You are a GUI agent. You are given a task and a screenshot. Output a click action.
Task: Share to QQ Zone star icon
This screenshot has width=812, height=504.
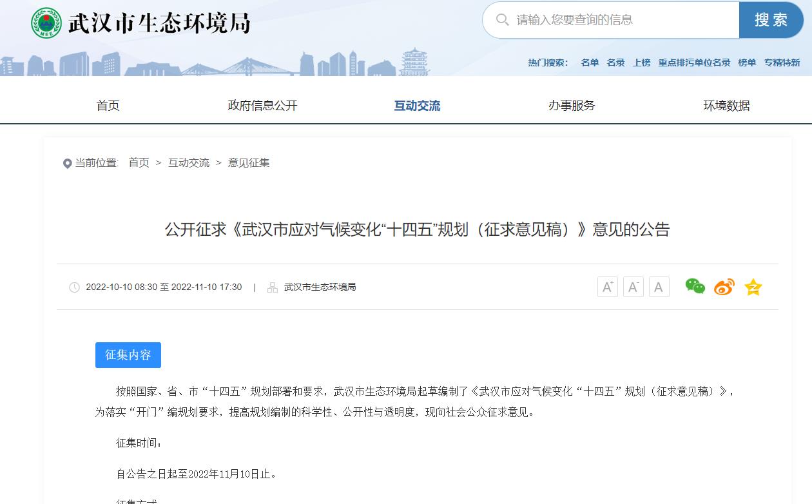click(x=753, y=287)
